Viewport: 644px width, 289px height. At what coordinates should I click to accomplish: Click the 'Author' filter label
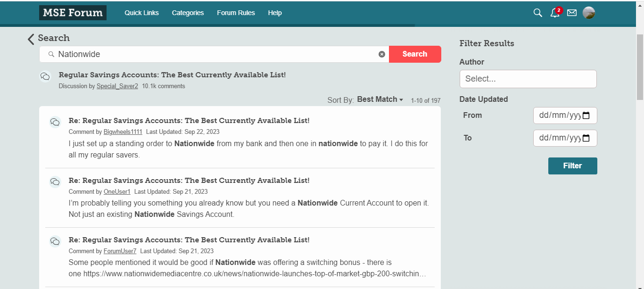coord(472,62)
